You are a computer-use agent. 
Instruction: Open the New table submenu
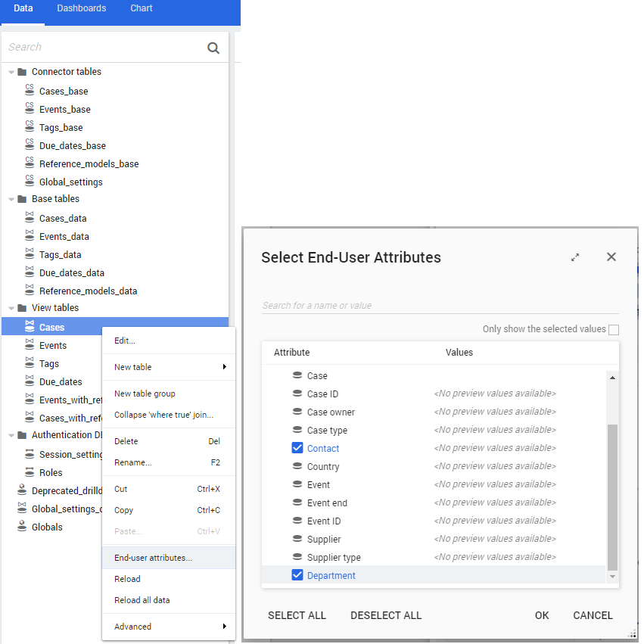169,367
